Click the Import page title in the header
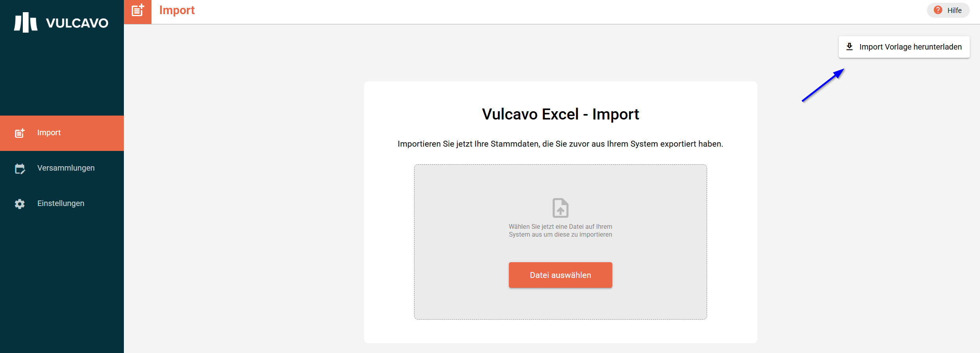This screenshot has height=353, width=980. tap(177, 10)
